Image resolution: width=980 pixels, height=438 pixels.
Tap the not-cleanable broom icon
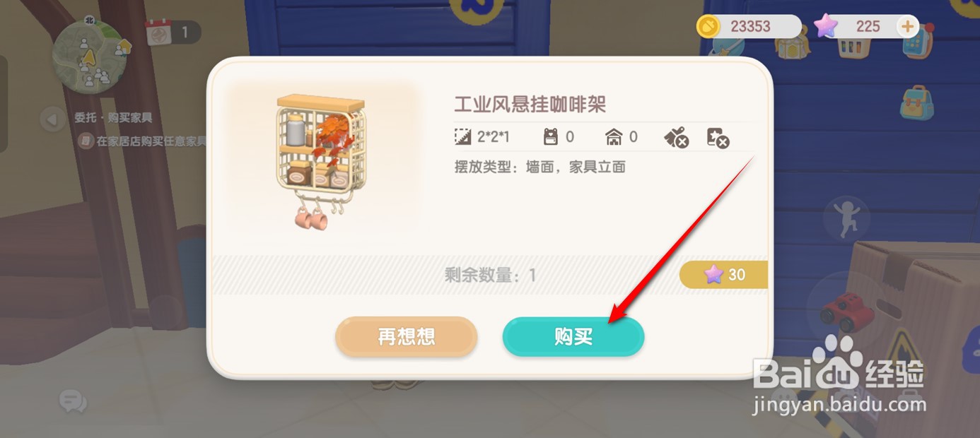676,138
